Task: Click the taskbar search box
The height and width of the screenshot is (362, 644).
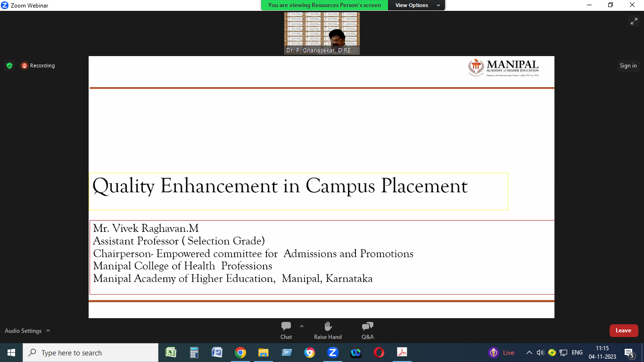Action: tap(91, 353)
